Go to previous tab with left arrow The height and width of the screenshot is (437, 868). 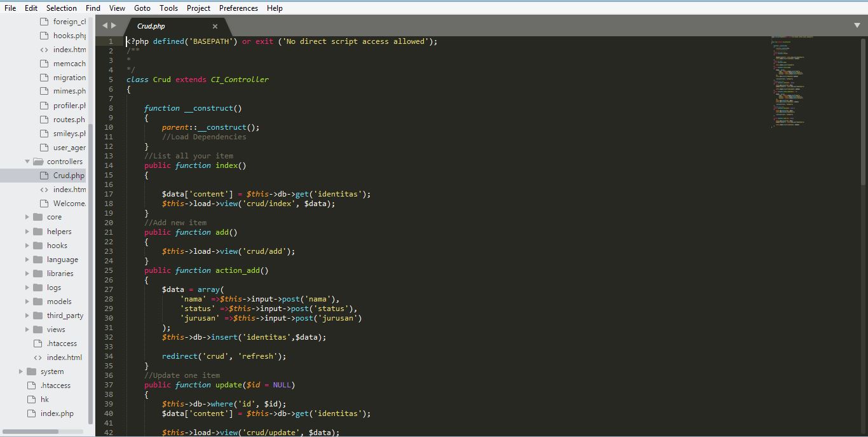(105, 25)
